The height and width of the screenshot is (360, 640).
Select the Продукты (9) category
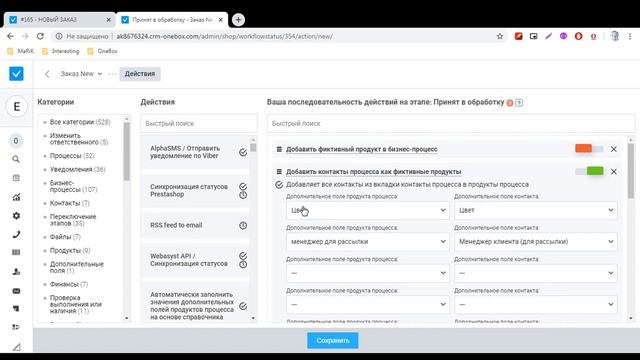coord(70,251)
